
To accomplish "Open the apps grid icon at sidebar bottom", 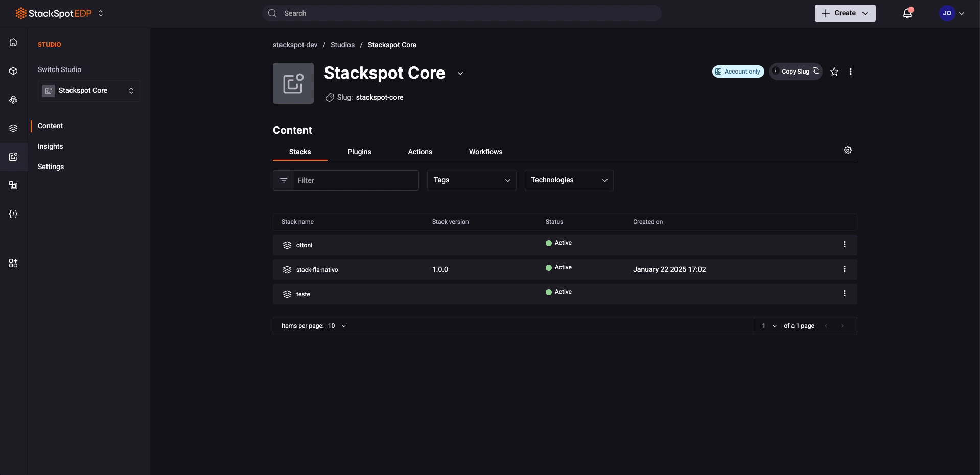I will (x=13, y=263).
